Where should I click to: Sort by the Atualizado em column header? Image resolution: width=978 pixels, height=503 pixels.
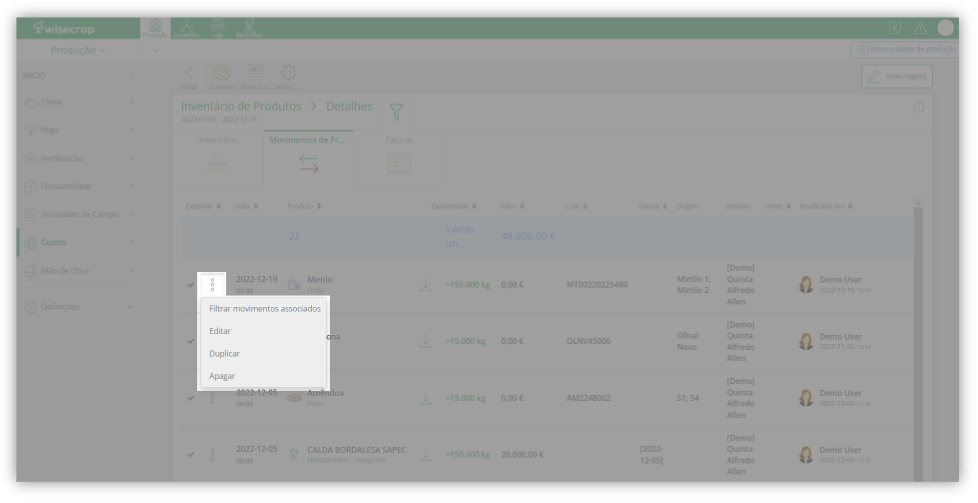click(826, 206)
